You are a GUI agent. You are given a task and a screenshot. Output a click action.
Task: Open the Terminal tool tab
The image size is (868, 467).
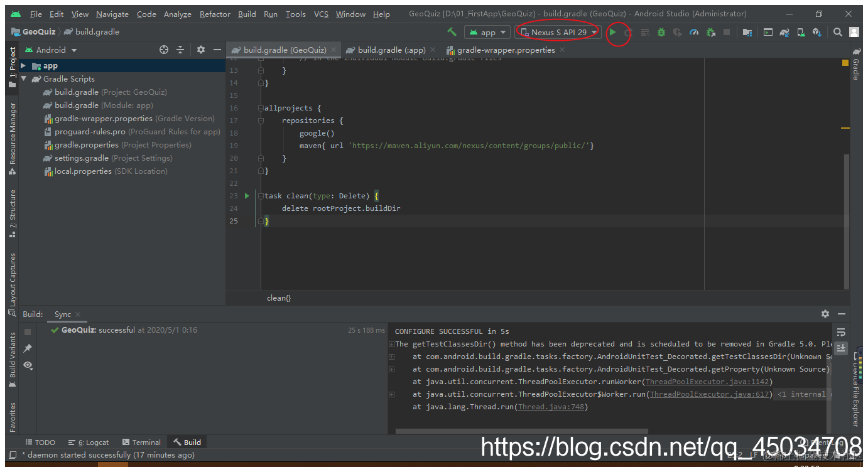pos(141,442)
